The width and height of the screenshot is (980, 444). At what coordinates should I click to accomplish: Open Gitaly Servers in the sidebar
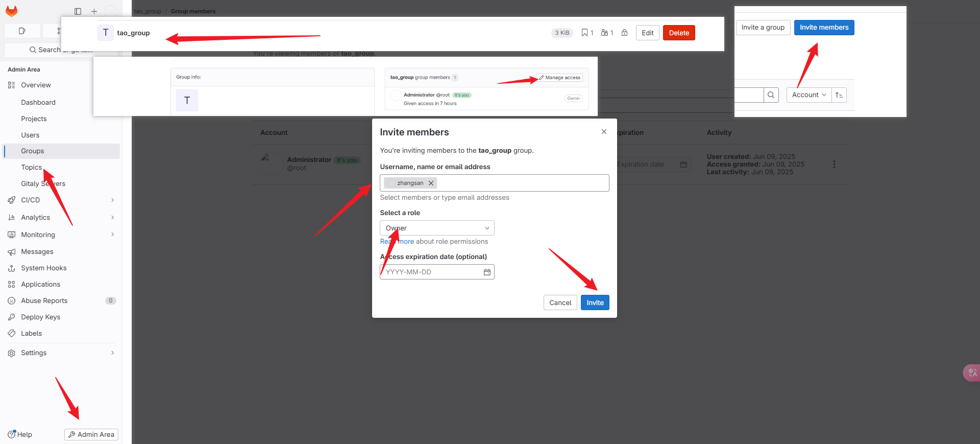[x=43, y=184]
